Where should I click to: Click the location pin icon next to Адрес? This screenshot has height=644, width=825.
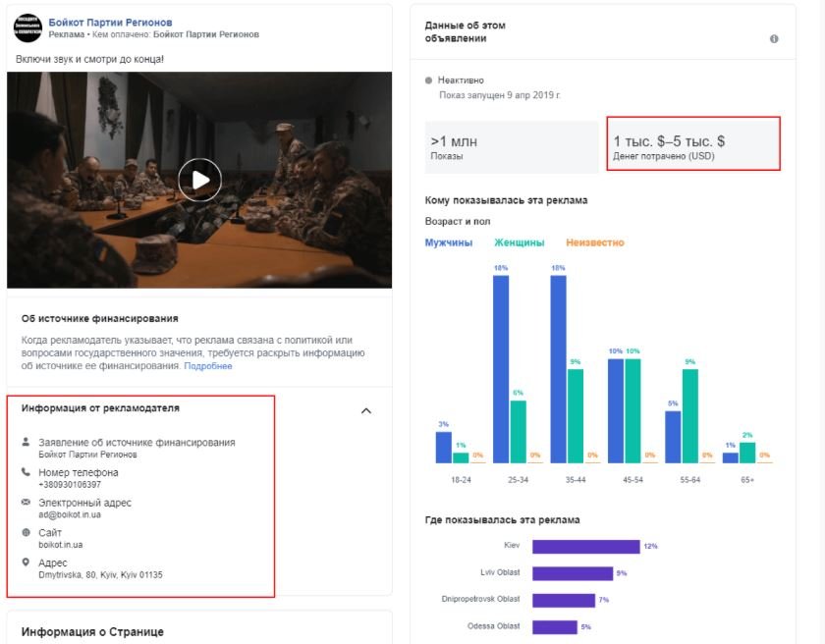click(x=27, y=563)
